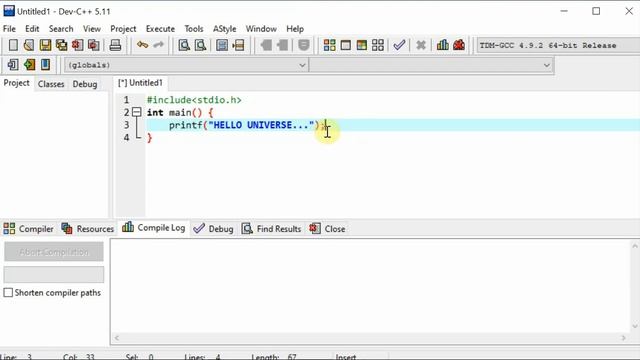
Task: Open the Compile Log tab
Action: pyautogui.click(x=154, y=228)
